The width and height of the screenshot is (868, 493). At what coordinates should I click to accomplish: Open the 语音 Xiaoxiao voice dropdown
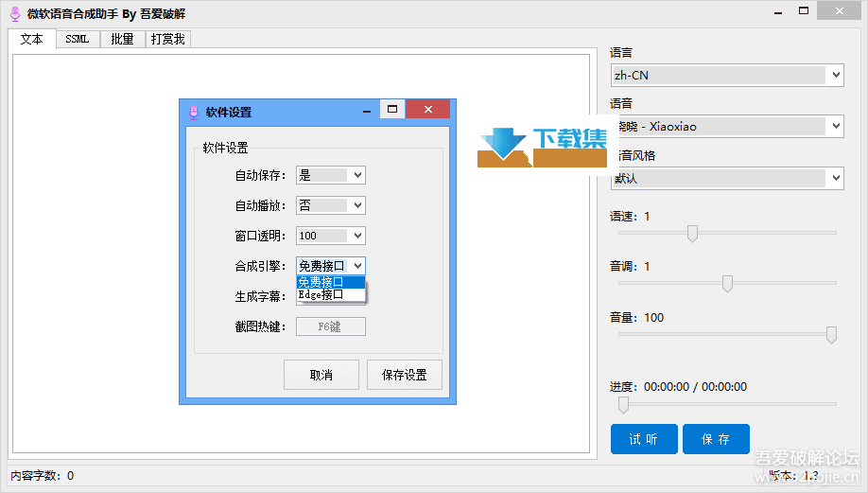[x=727, y=126]
